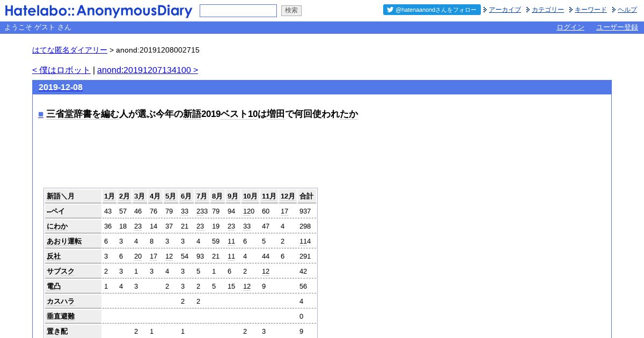Click the total 937 in the --ペイ row
Screen dimensions: 644x338
pos(305,211)
